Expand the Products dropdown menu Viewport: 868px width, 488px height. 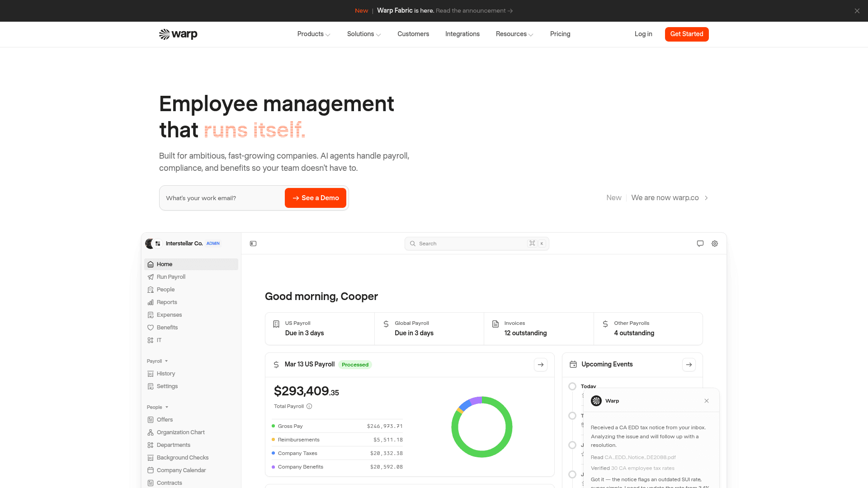[x=314, y=34]
